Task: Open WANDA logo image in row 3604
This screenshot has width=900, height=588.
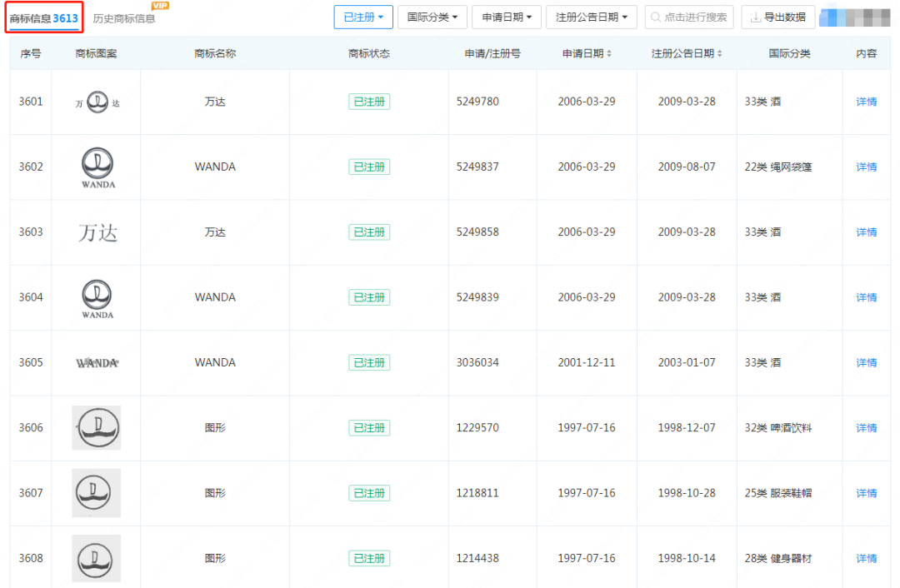Action: coord(97,298)
